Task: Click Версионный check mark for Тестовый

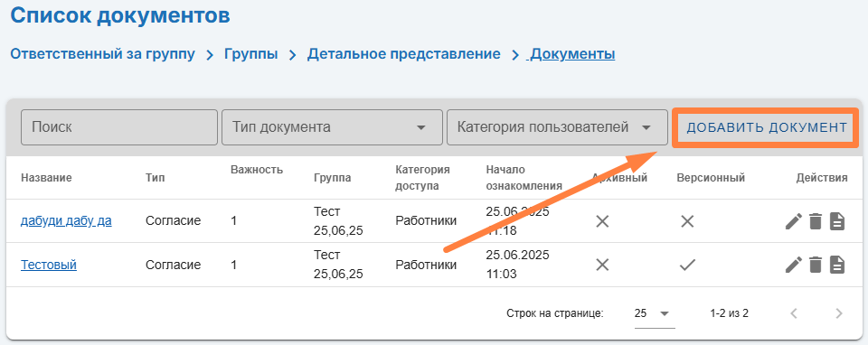Action: point(687,266)
